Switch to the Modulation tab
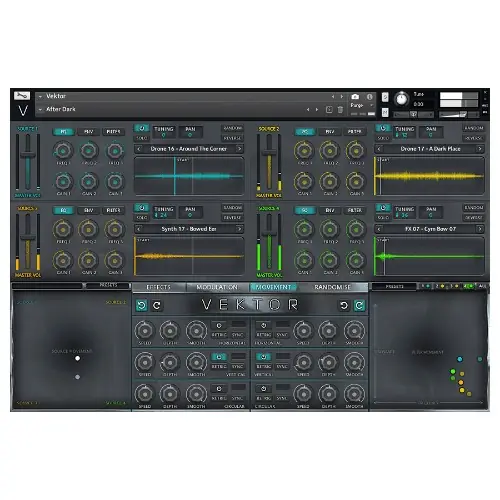 pyautogui.click(x=217, y=287)
